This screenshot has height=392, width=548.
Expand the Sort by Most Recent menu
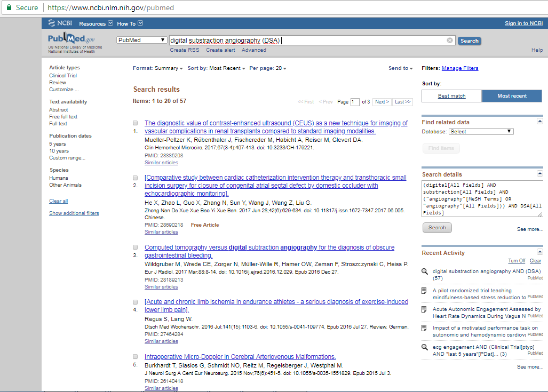[216, 68]
